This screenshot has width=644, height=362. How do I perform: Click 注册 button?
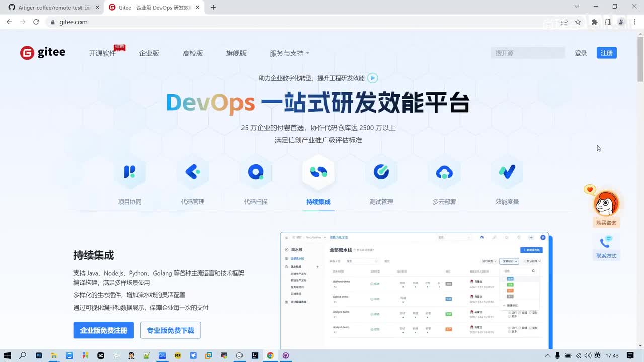tap(607, 53)
